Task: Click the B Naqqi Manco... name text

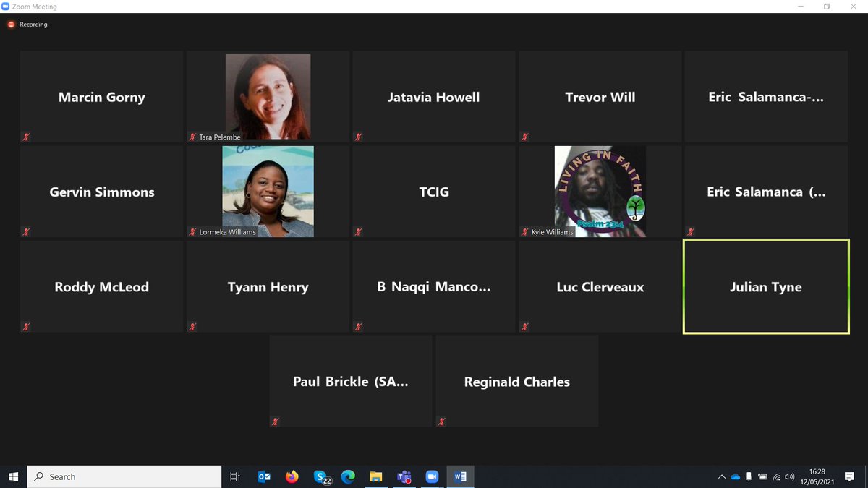Action: pos(434,287)
